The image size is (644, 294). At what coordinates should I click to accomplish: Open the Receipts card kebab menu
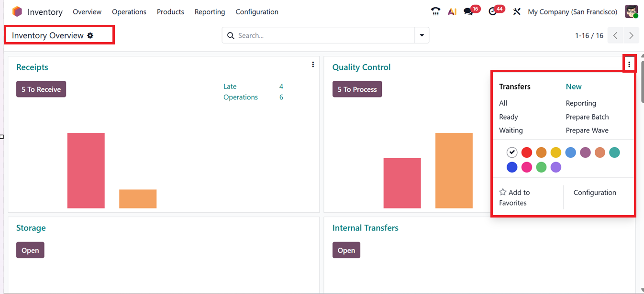(313, 64)
